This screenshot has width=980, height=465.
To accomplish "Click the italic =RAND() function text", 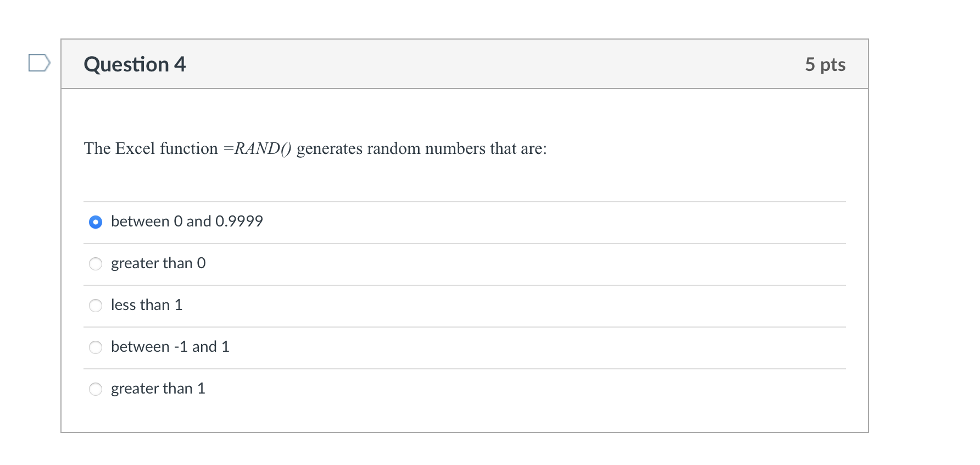I will tap(257, 148).
